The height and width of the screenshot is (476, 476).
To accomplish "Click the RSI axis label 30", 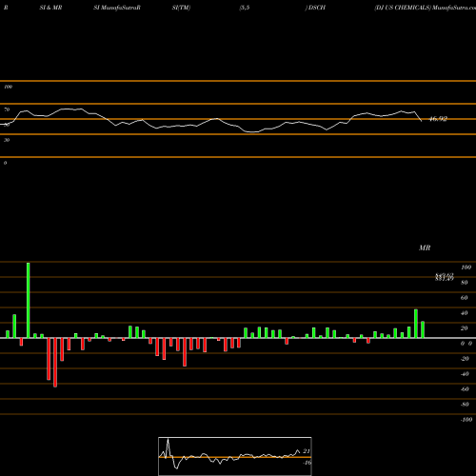I will 7,140.
